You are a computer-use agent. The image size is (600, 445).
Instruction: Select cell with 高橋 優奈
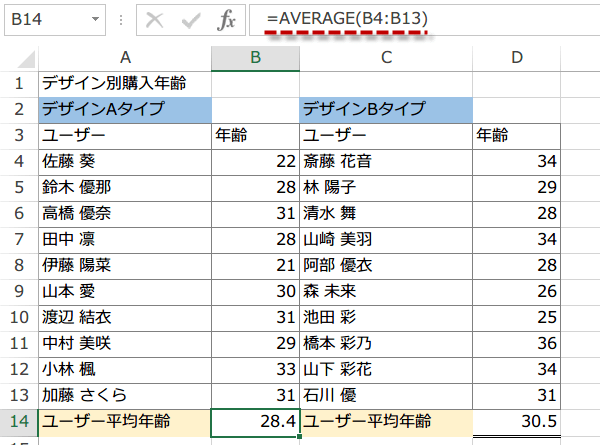(x=125, y=214)
